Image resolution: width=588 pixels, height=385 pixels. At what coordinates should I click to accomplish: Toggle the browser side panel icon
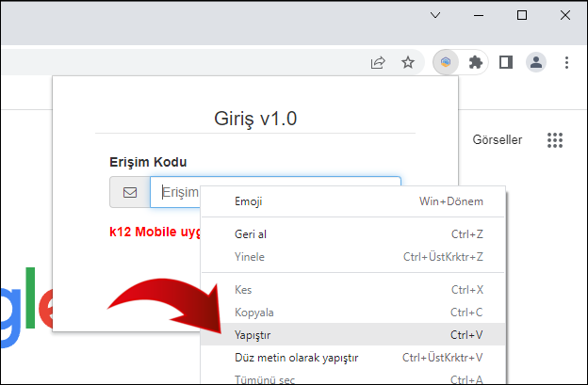(506, 63)
